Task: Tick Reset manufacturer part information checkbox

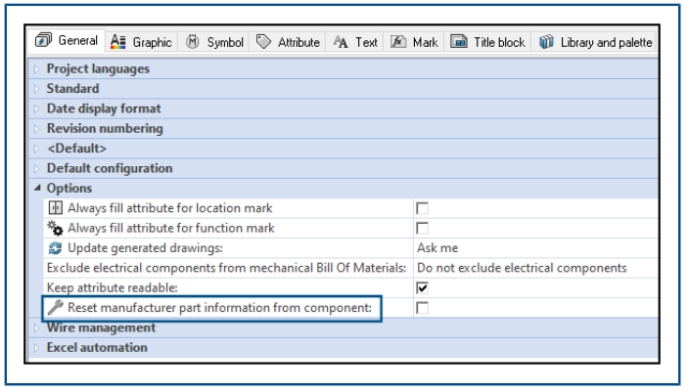Action: coord(422,308)
